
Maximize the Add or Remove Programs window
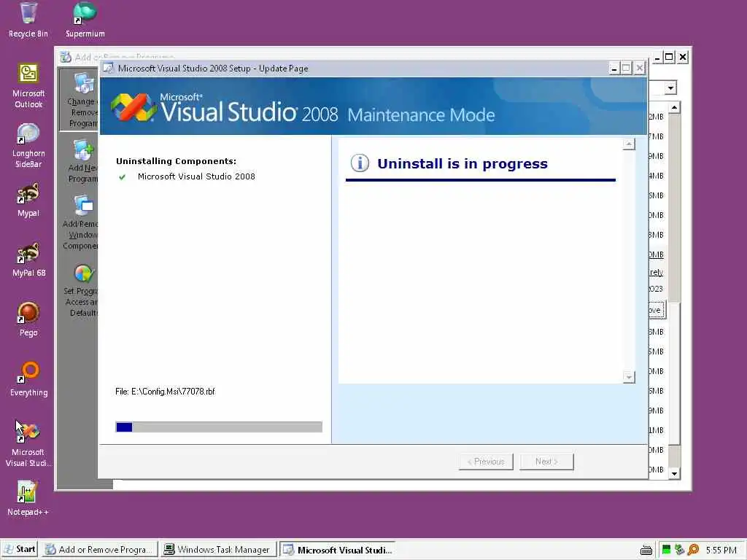point(670,57)
